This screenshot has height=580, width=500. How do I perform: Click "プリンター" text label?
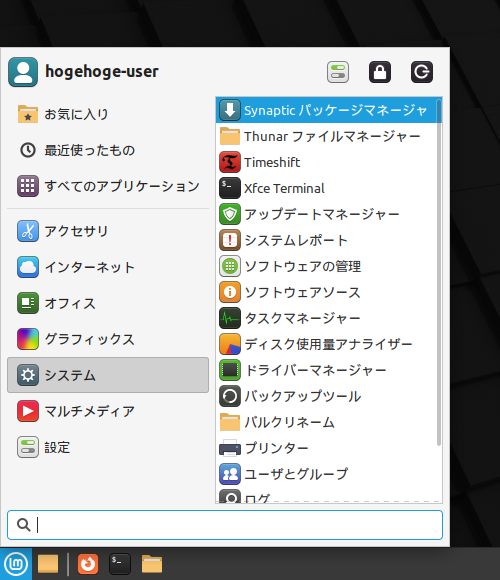click(x=276, y=448)
